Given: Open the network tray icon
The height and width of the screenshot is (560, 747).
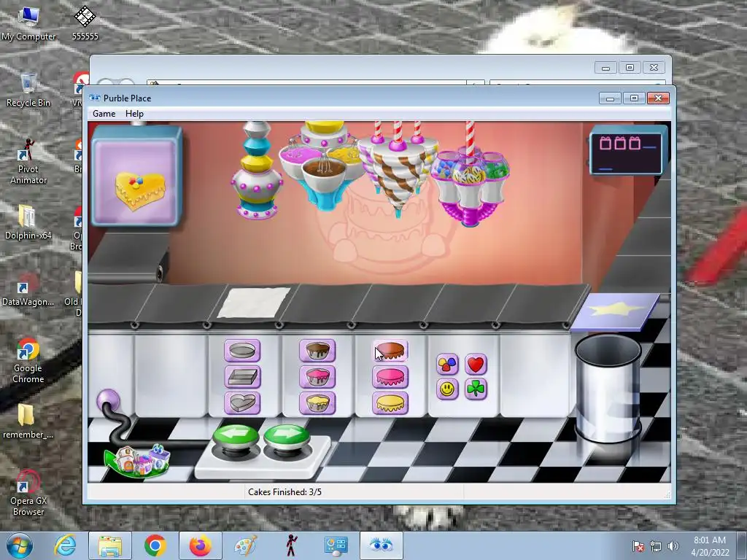Looking at the screenshot, I should click(x=656, y=546).
